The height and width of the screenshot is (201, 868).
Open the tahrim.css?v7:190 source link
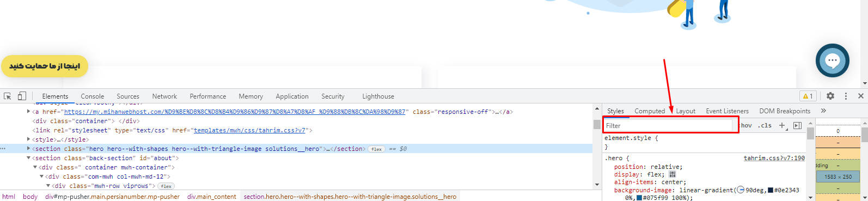point(774,158)
